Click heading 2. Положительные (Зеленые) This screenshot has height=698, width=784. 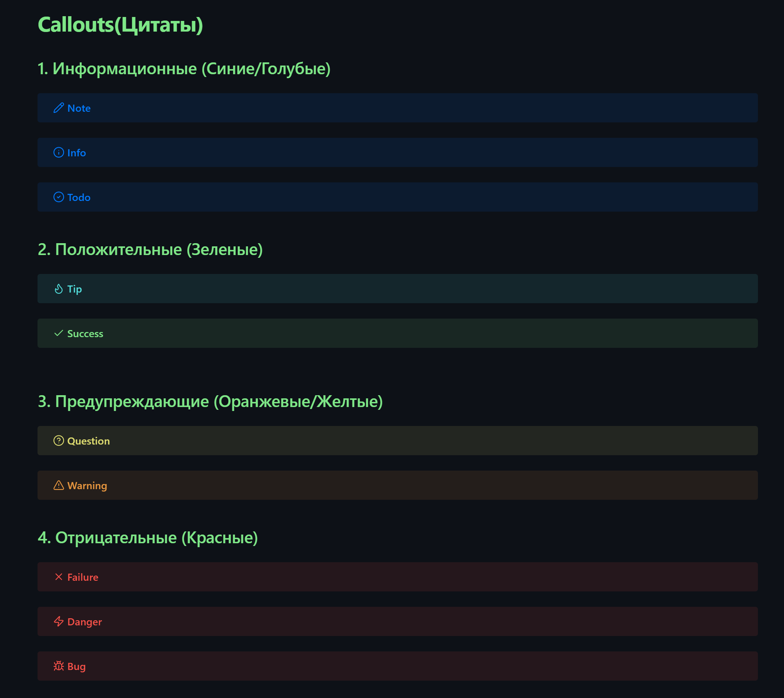click(x=150, y=250)
